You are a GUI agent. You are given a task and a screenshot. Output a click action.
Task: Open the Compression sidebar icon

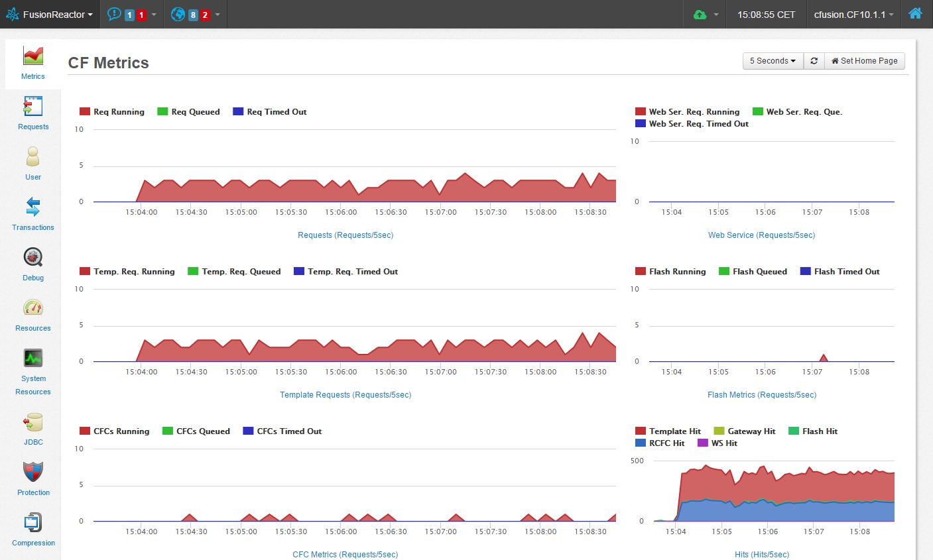point(32,524)
